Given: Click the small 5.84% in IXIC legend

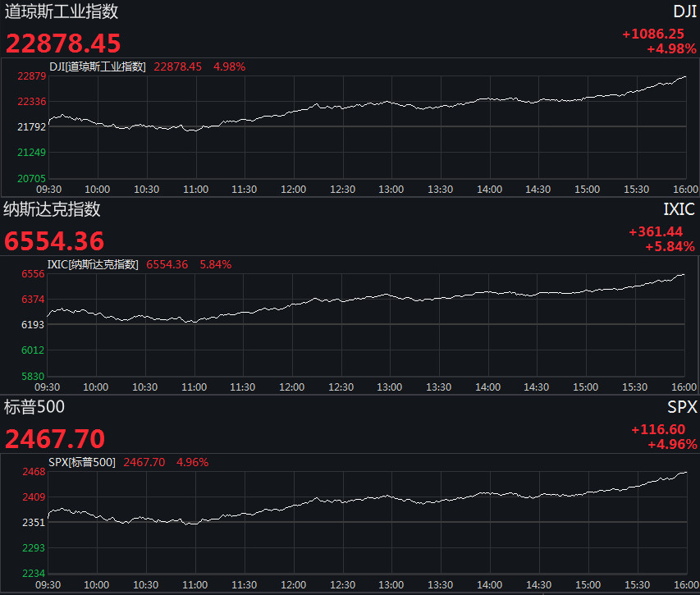Looking at the screenshot, I should click(216, 265).
